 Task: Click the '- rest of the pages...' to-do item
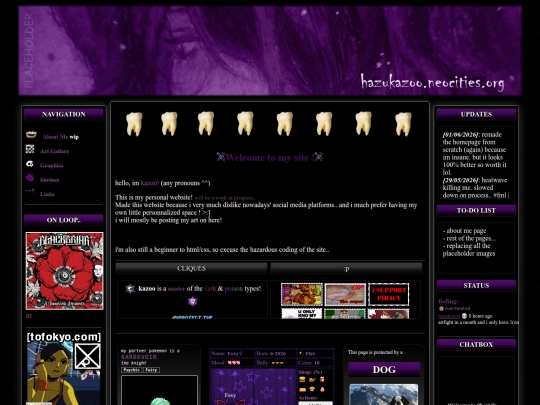click(x=469, y=238)
